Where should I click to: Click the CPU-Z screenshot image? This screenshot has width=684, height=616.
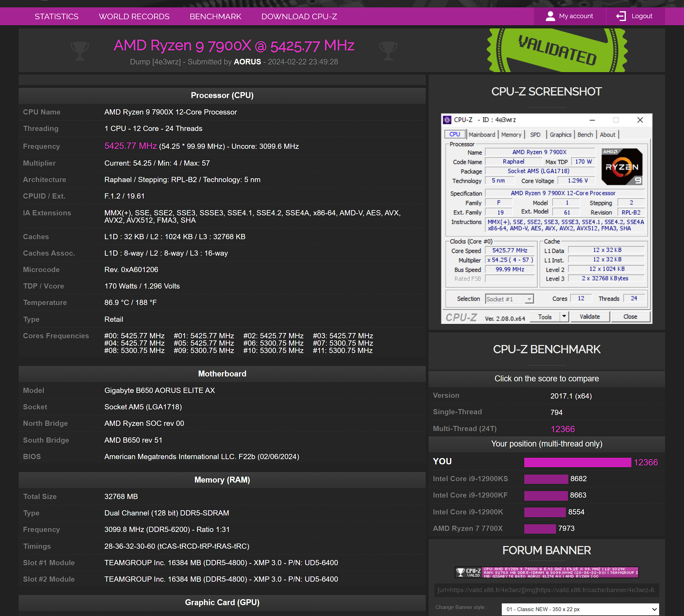[547, 219]
